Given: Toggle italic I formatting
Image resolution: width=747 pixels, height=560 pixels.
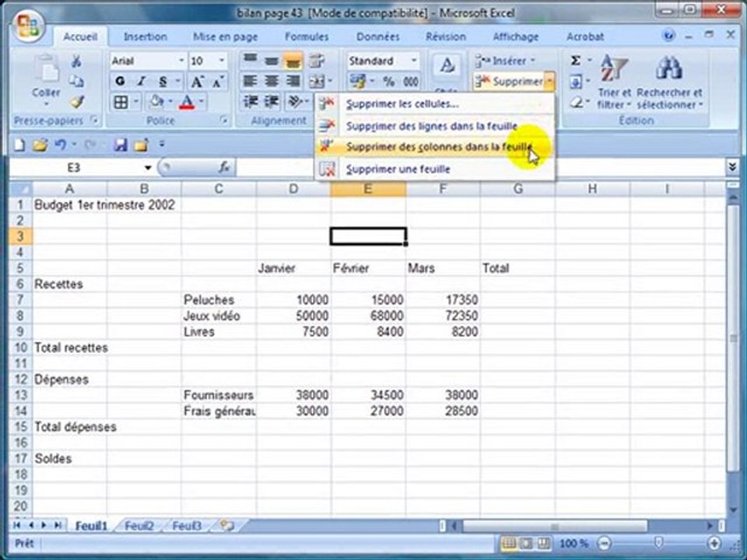Looking at the screenshot, I should 141,82.
